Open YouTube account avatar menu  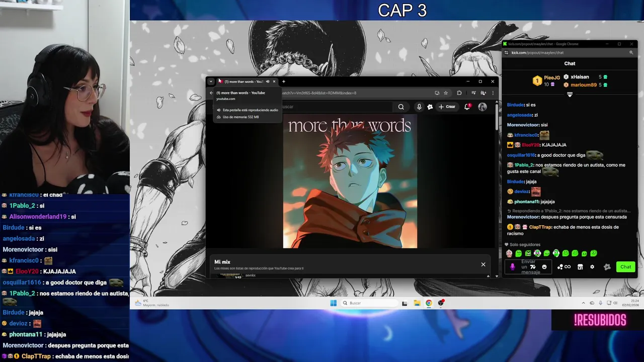point(482,107)
